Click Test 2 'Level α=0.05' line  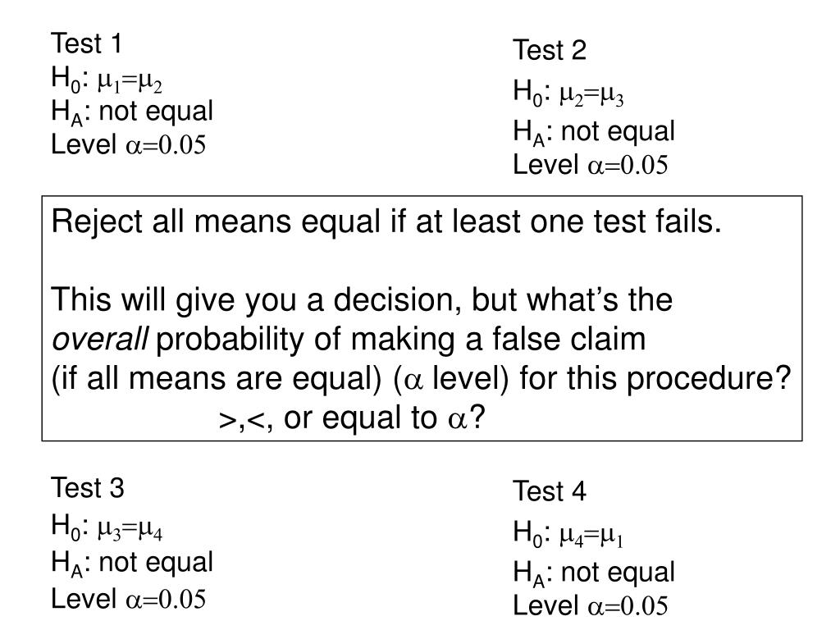591,165
